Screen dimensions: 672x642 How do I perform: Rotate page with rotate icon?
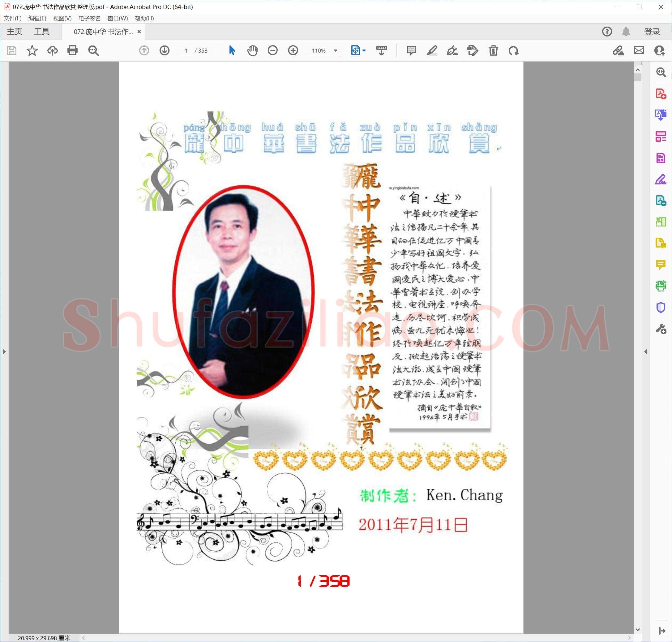point(513,51)
